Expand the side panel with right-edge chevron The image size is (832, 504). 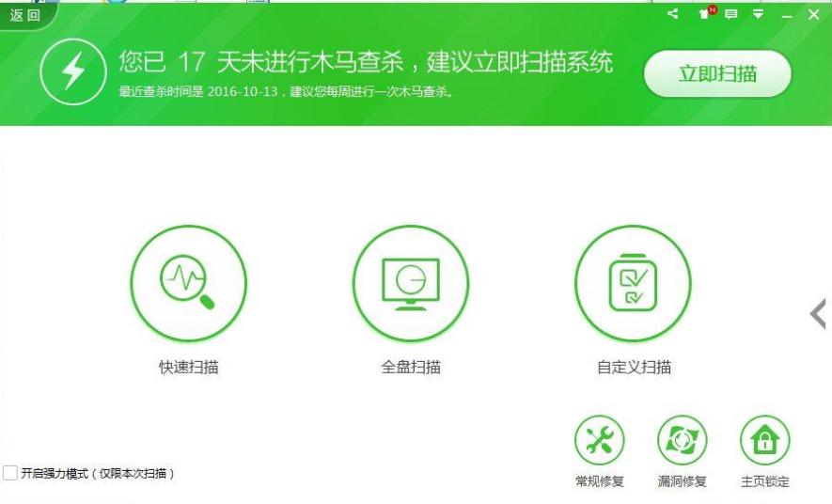coord(818,314)
